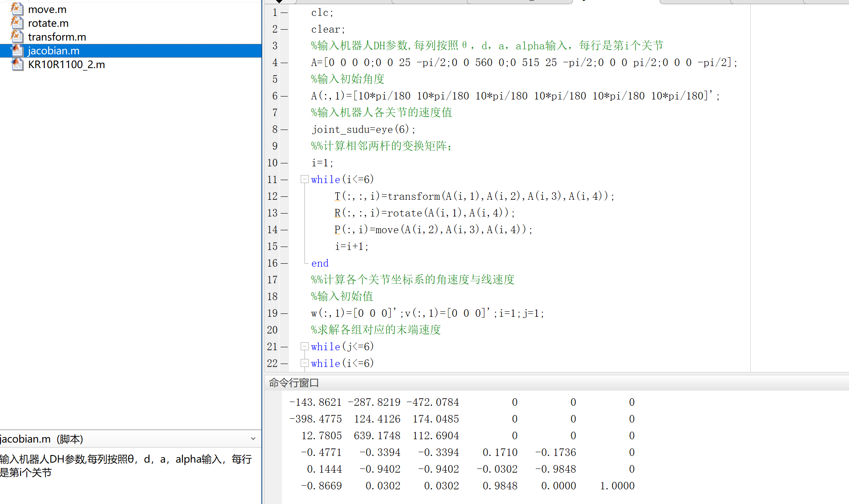The height and width of the screenshot is (504, 849).
Task: Click the underlined variable P on line 14
Action: pos(337,230)
